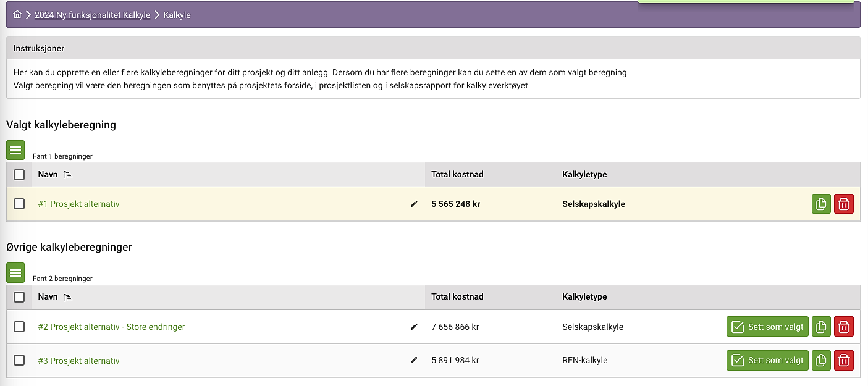The image size is (868, 386).
Task: Copy the #3 Prosjekt alternativ calculation
Action: [821, 360]
